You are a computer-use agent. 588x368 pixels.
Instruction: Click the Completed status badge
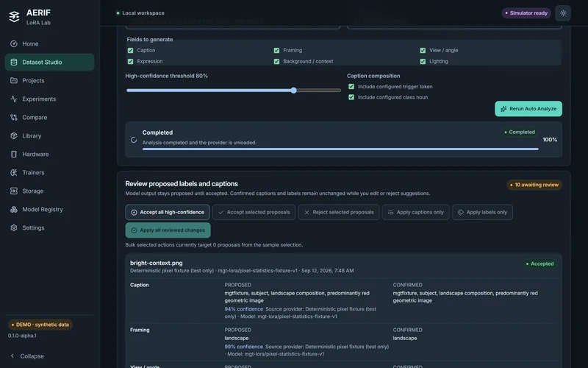(520, 132)
